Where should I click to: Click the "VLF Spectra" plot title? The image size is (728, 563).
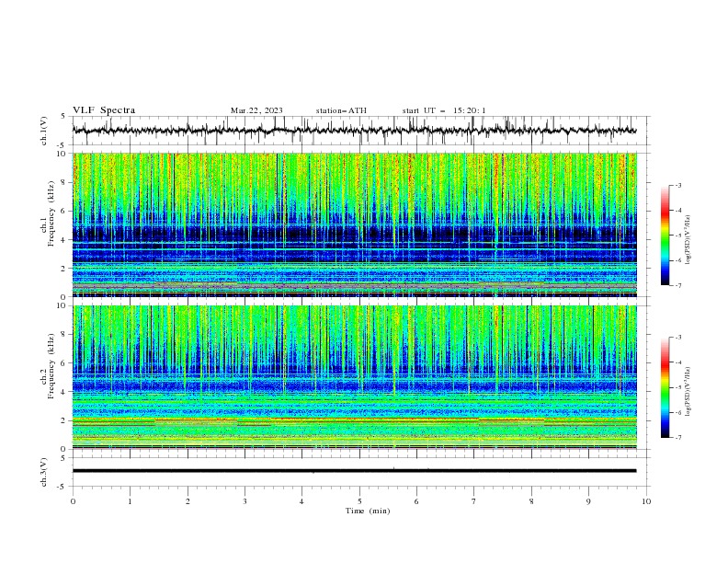(104, 110)
